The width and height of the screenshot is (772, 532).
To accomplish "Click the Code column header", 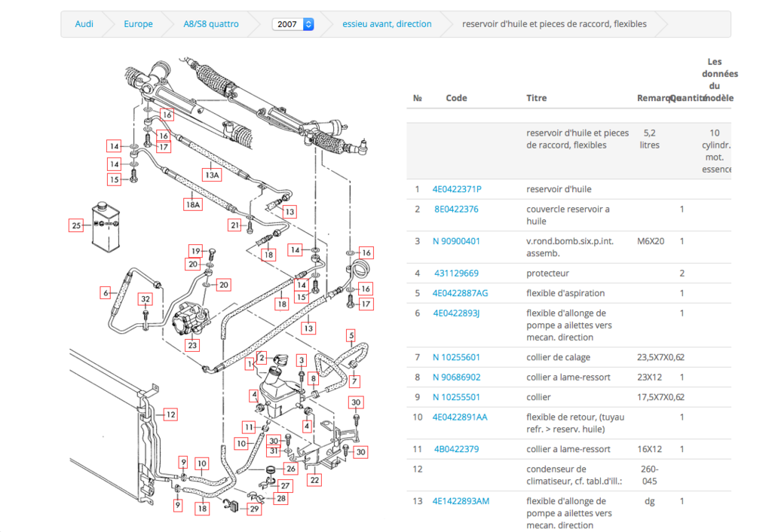I will click(x=456, y=98).
